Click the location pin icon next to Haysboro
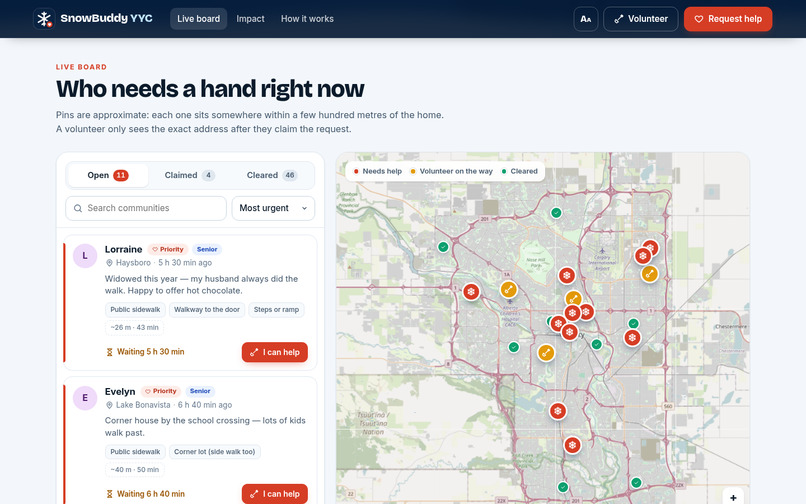Screen dimensions: 806x504 pyautogui.click(x=109, y=263)
